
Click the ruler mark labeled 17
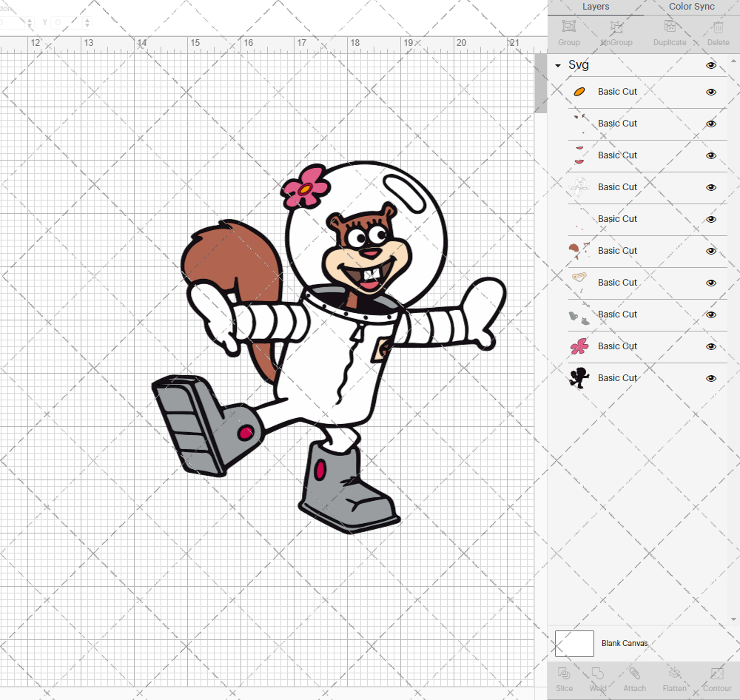302,43
